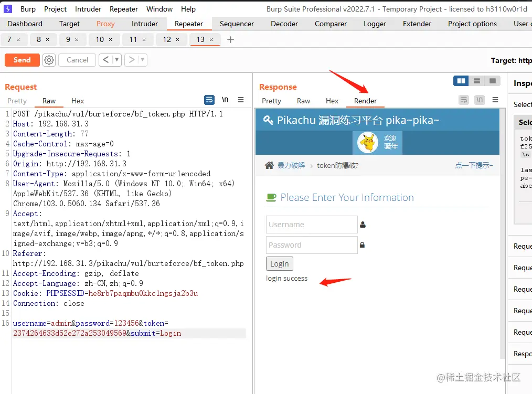Follow the 暴力破解 breadcrumb link
The height and width of the screenshot is (394, 532).
291,165
